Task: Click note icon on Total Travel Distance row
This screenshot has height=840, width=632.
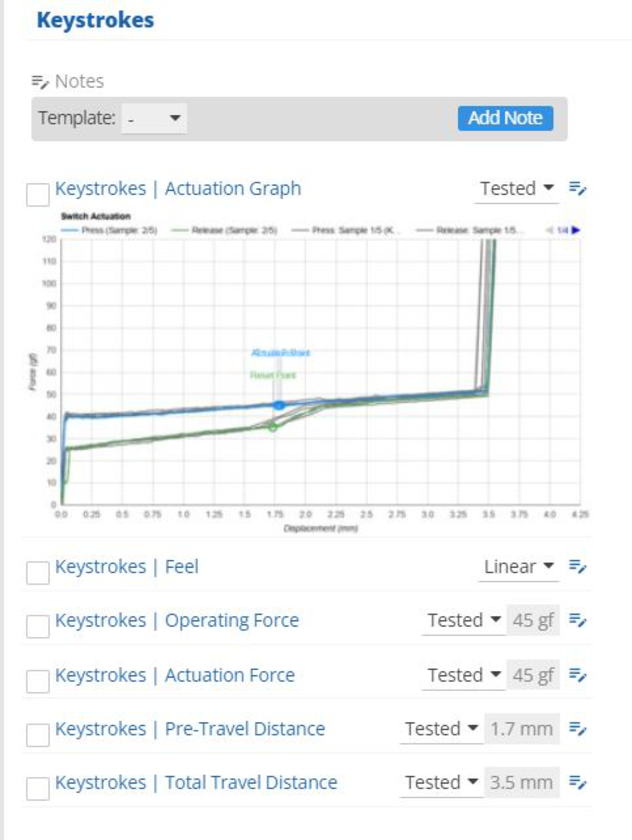Action: [577, 782]
